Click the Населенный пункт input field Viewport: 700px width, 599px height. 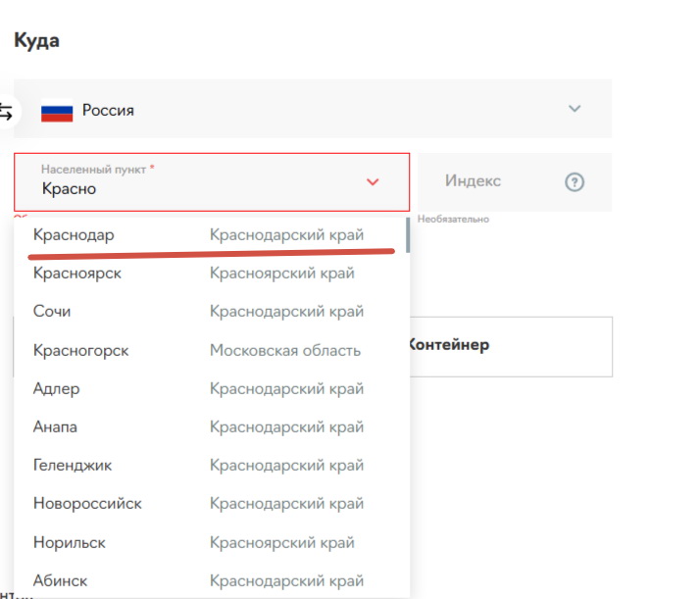click(196, 182)
